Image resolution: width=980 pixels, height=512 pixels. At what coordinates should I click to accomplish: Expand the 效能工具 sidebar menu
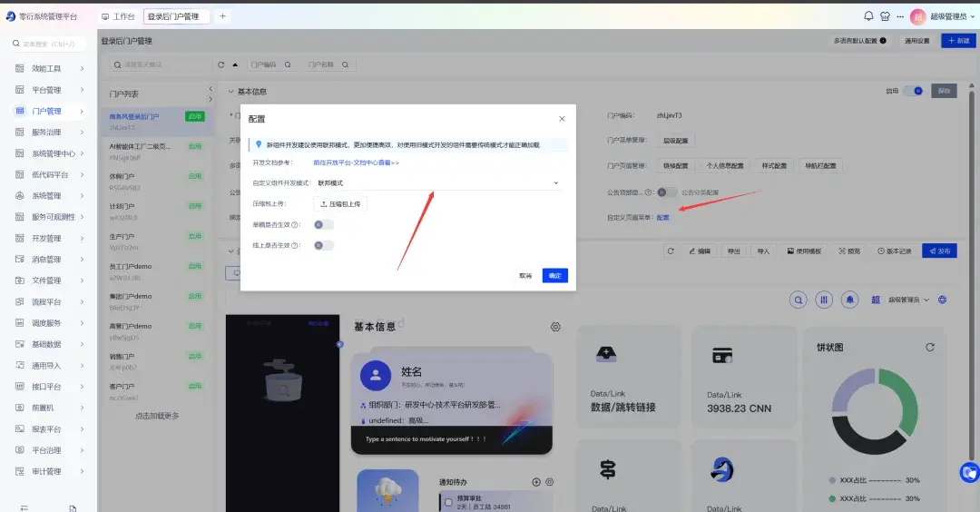click(x=49, y=68)
